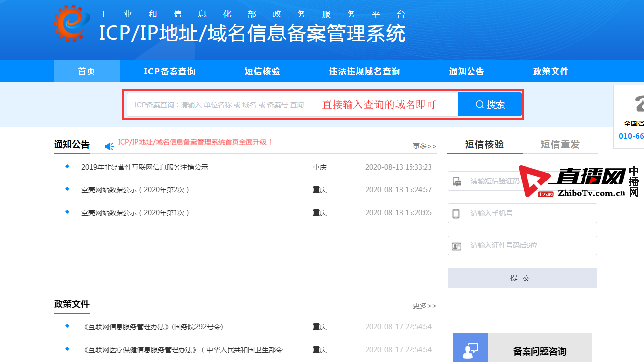Image resolution: width=644 pixels, height=362 pixels.
Task: Click the phone icon beside the mobile number field
Action: point(455,213)
